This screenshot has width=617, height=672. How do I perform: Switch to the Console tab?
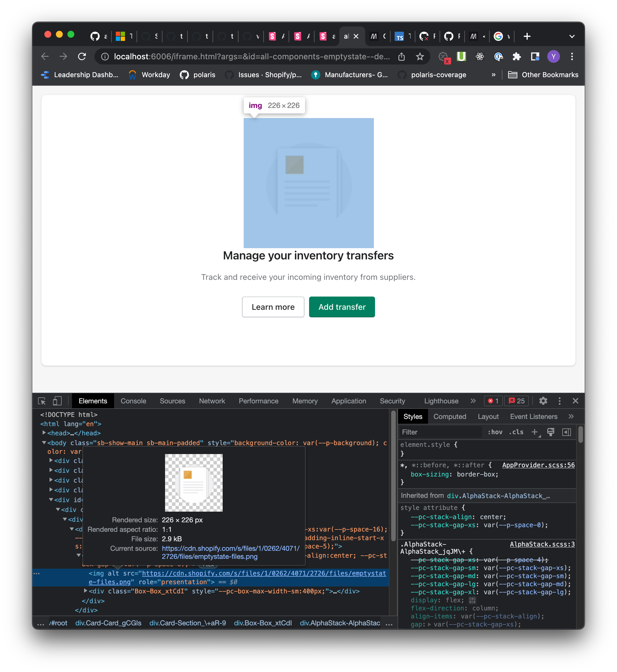tap(133, 401)
